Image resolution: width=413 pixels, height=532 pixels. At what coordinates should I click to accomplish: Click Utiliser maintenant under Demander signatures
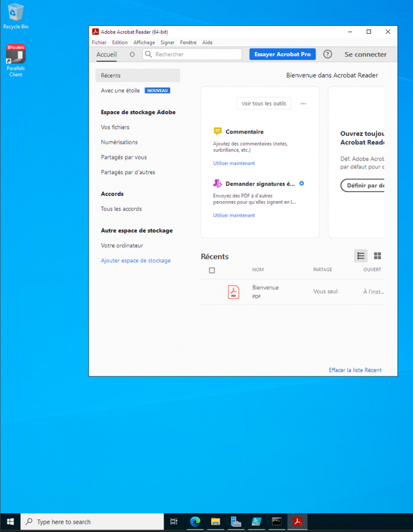[x=234, y=215]
